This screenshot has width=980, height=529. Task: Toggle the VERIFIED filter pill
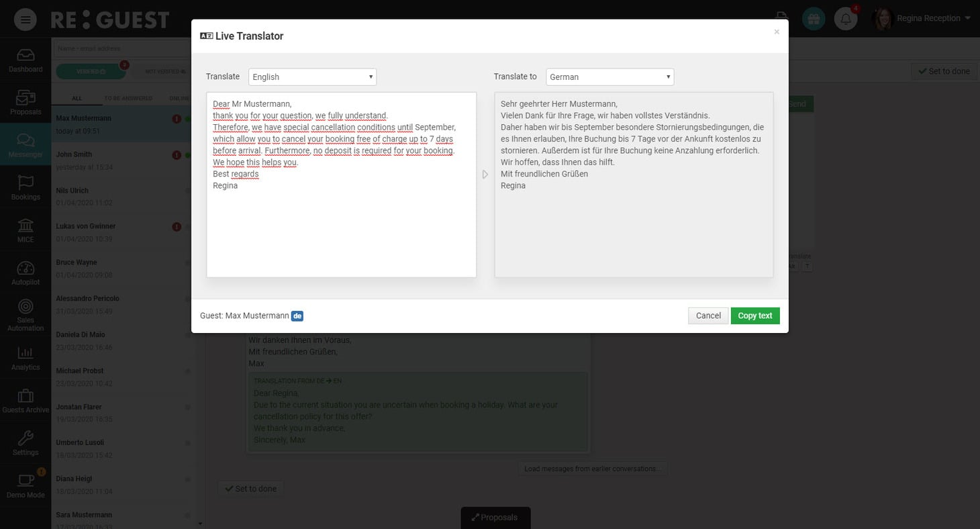tap(91, 71)
